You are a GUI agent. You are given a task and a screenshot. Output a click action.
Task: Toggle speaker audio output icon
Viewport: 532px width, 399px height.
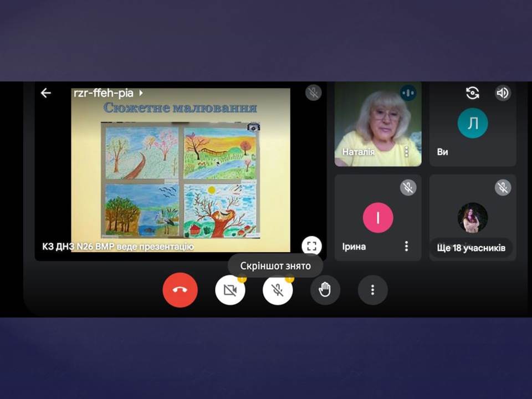(x=503, y=93)
